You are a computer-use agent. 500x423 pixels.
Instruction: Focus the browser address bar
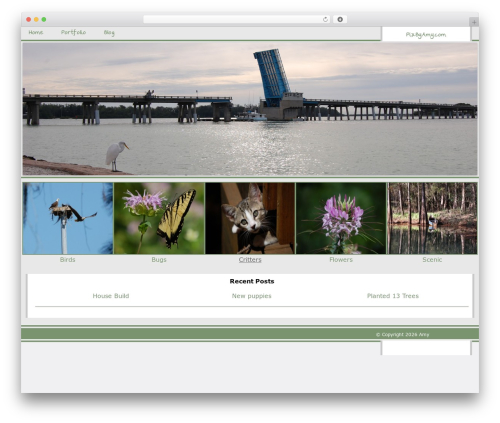tap(237, 20)
